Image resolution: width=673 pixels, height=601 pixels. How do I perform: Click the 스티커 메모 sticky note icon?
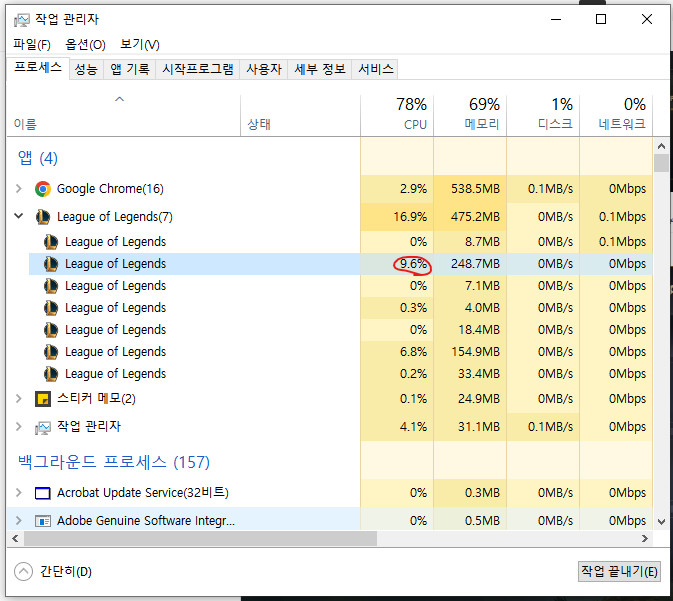click(x=43, y=399)
